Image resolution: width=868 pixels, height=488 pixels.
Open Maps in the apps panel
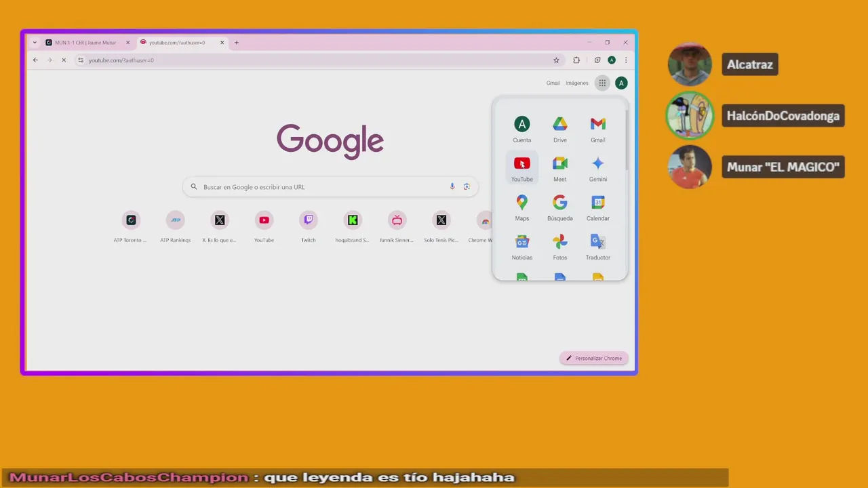[x=521, y=207]
